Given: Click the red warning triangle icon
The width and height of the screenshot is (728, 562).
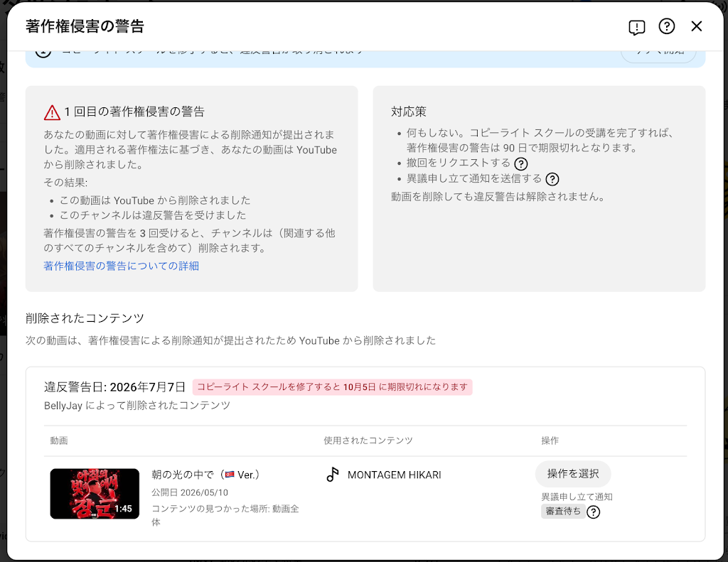Looking at the screenshot, I should tap(52, 112).
